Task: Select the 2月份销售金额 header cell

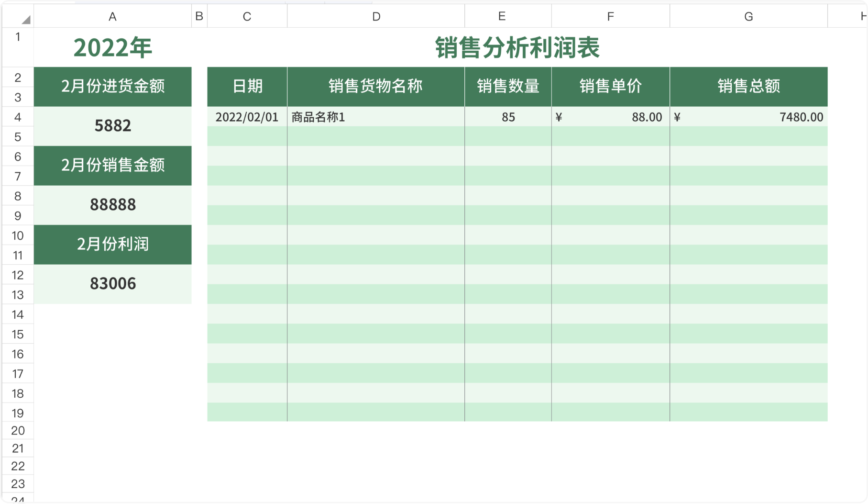Action: tap(112, 166)
